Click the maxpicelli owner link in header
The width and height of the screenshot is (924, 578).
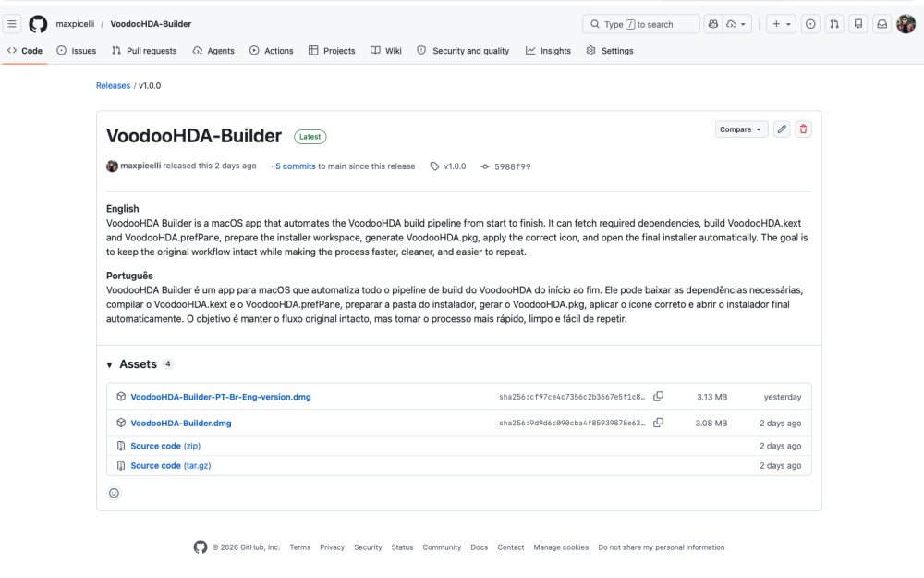pyautogui.click(x=75, y=24)
